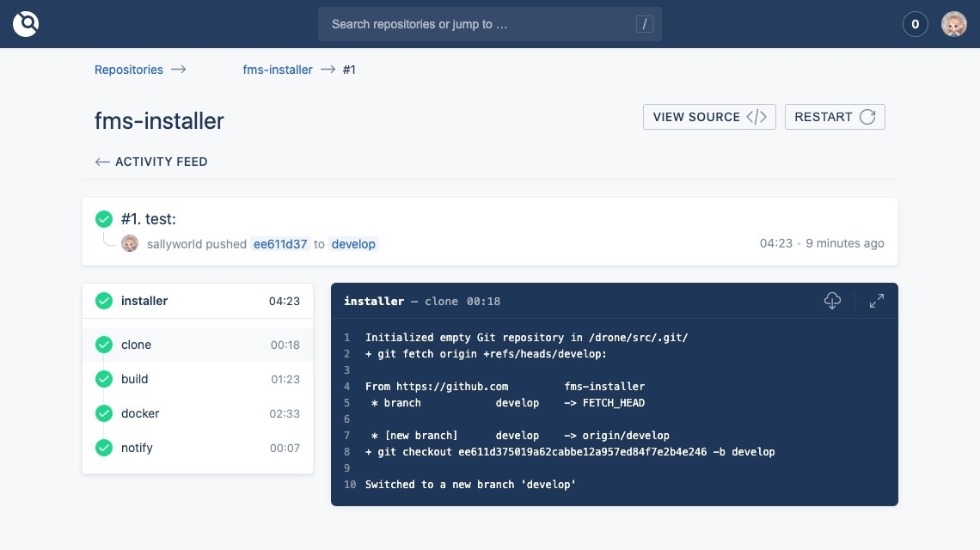Download the clone step logs
Image resolution: width=980 pixels, height=550 pixels.
tap(832, 301)
